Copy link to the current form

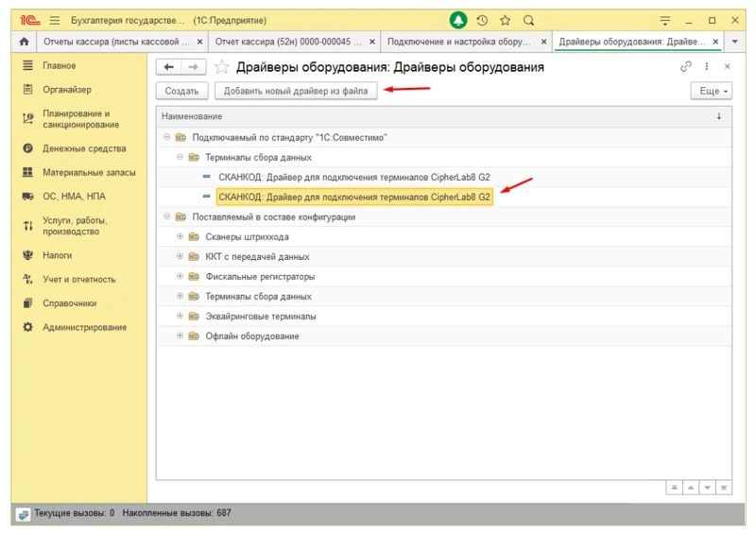click(686, 67)
